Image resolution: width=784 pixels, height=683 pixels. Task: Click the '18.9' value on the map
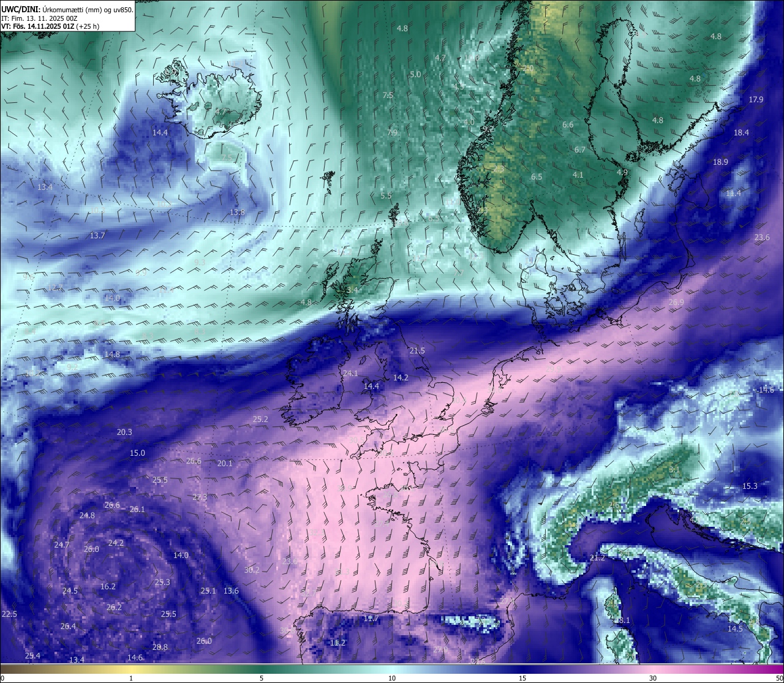click(720, 162)
